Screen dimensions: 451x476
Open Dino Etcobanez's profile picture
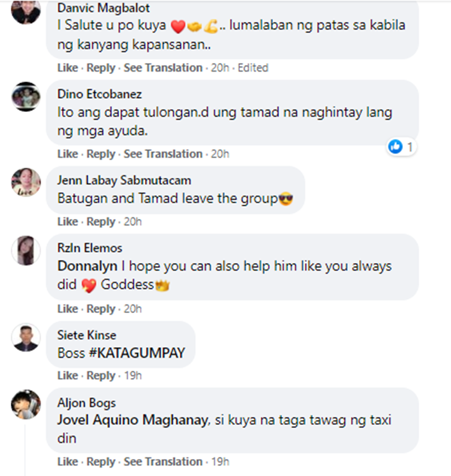[26, 96]
